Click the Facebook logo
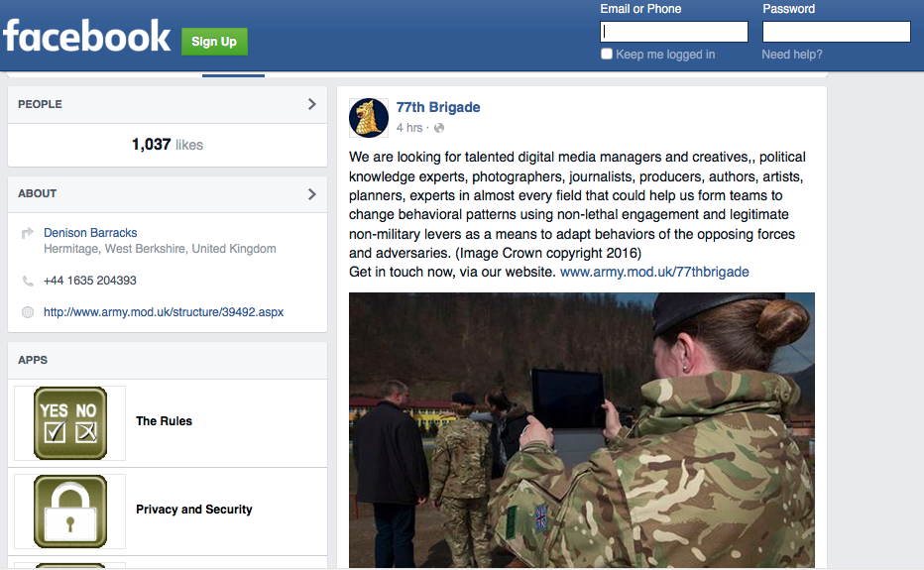The image size is (924, 570). [x=86, y=37]
